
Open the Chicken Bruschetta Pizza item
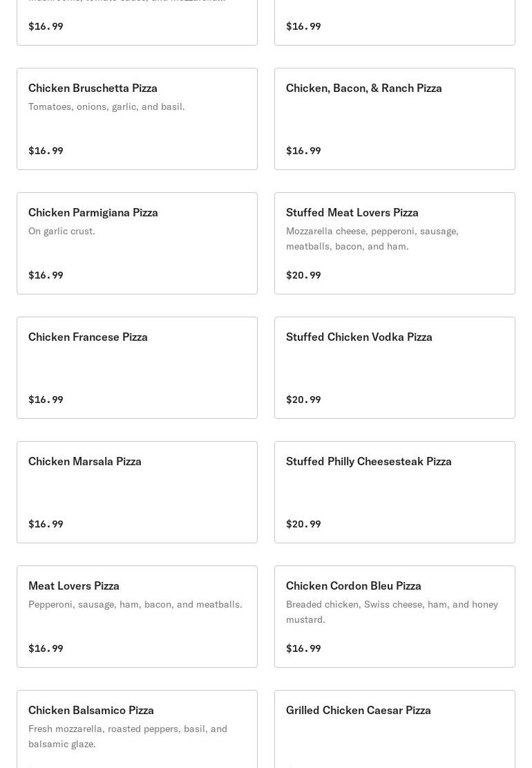pos(93,88)
